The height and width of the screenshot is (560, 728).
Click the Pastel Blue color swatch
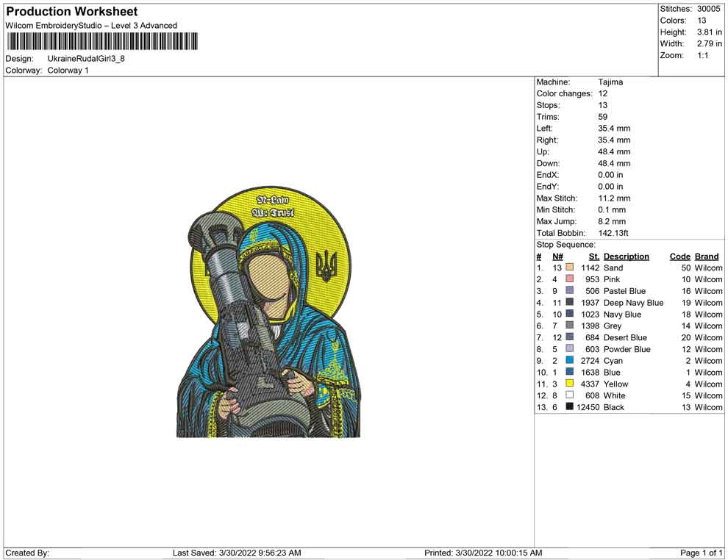(x=570, y=290)
